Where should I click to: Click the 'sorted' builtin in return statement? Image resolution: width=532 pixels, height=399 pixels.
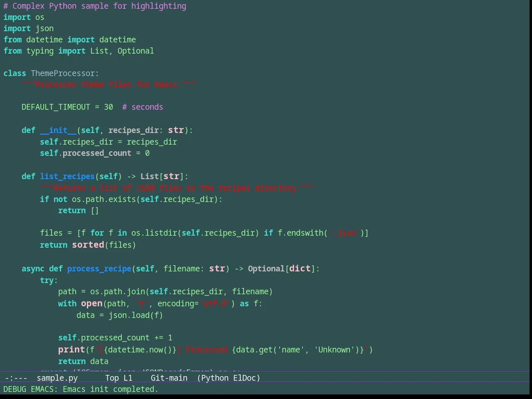point(88,244)
